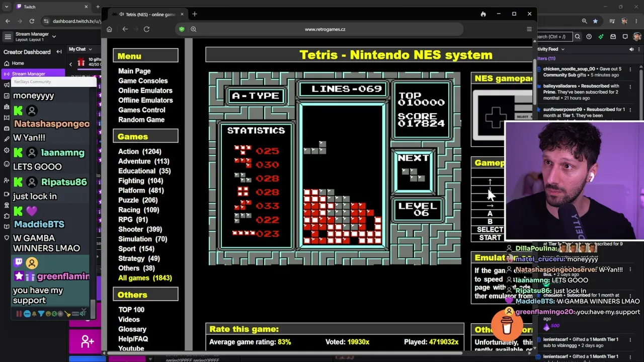Open Offline Emulators menu link
This screenshot has width=644, height=362.
145,100
